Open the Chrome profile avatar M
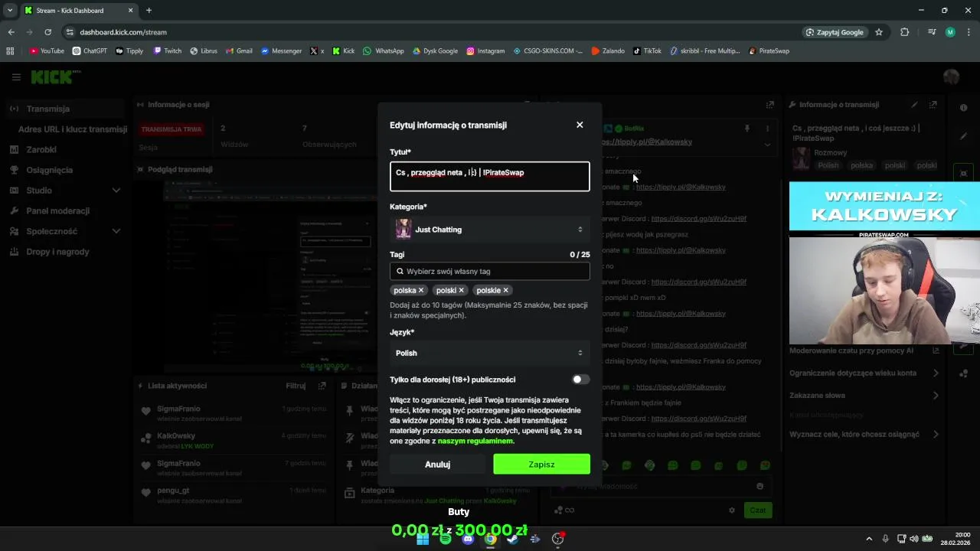The image size is (980, 551). [950, 32]
